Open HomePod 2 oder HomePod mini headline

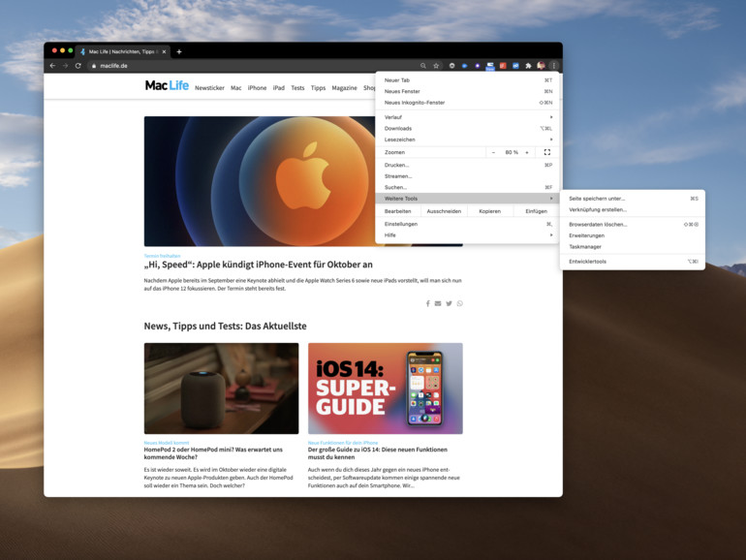tap(213, 453)
